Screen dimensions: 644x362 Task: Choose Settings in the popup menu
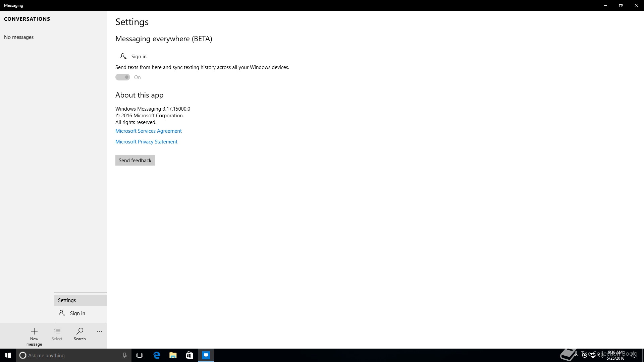80,300
